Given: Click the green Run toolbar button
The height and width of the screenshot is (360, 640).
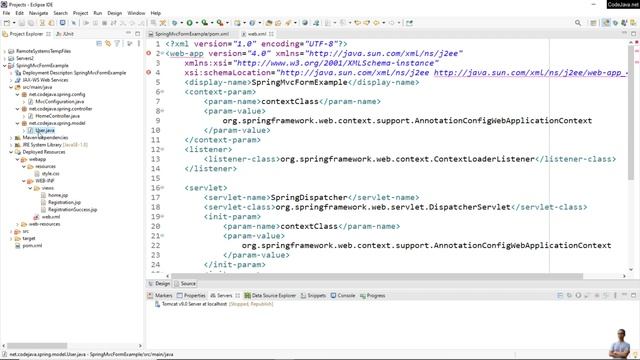Looking at the screenshot, I should coord(189,23).
